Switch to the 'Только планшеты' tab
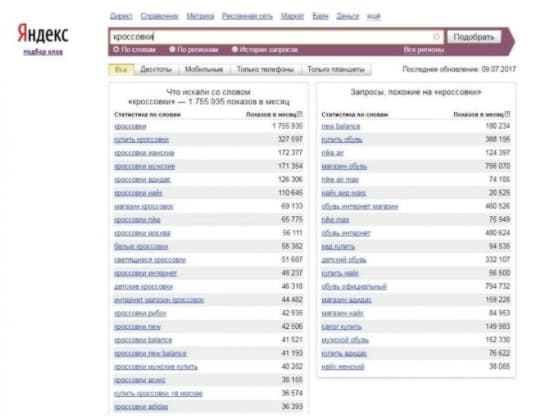 (336, 70)
